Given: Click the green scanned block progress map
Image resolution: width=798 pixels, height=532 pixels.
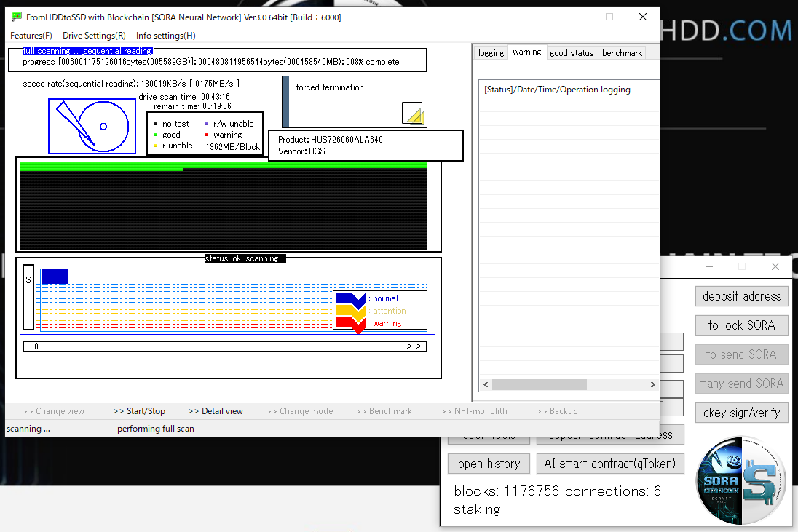Looking at the screenshot, I should pos(224,206).
